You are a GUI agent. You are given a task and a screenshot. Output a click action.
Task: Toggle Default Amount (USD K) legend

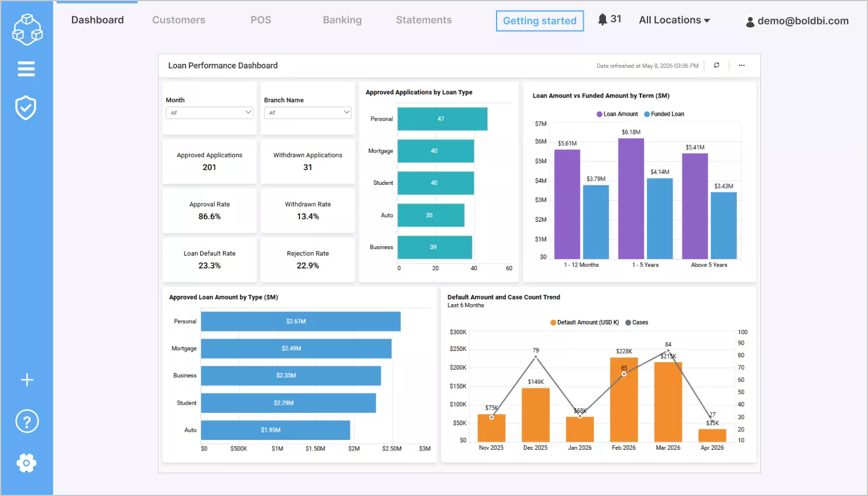pyautogui.click(x=584, y=322)
